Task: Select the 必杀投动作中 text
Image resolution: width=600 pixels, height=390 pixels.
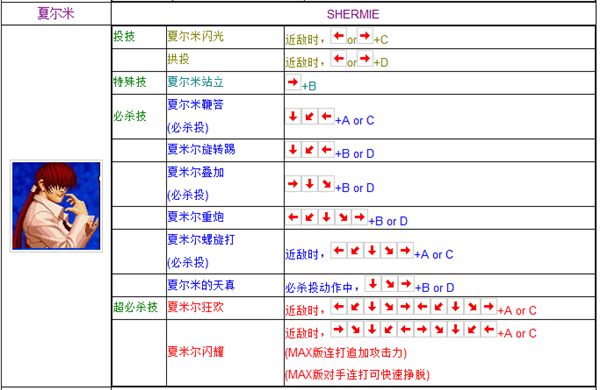Action: (319, 287)
